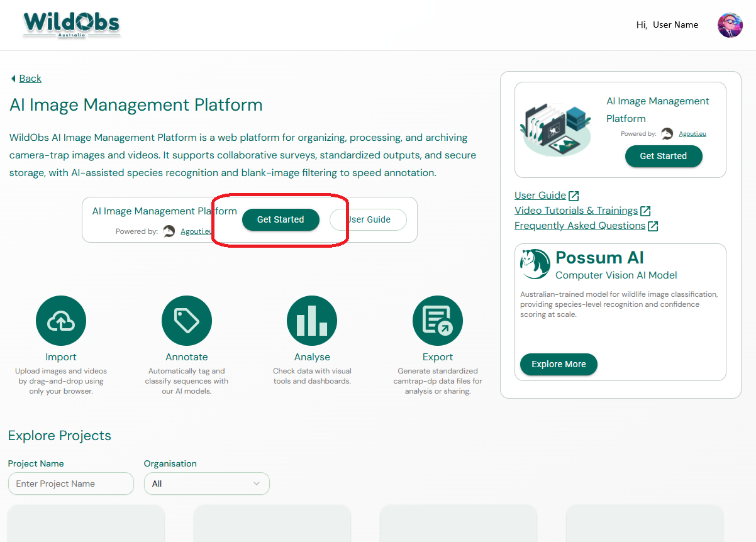Click the Organisation field label
Screen dimensions: 756x542
click(x=170, y=463)
